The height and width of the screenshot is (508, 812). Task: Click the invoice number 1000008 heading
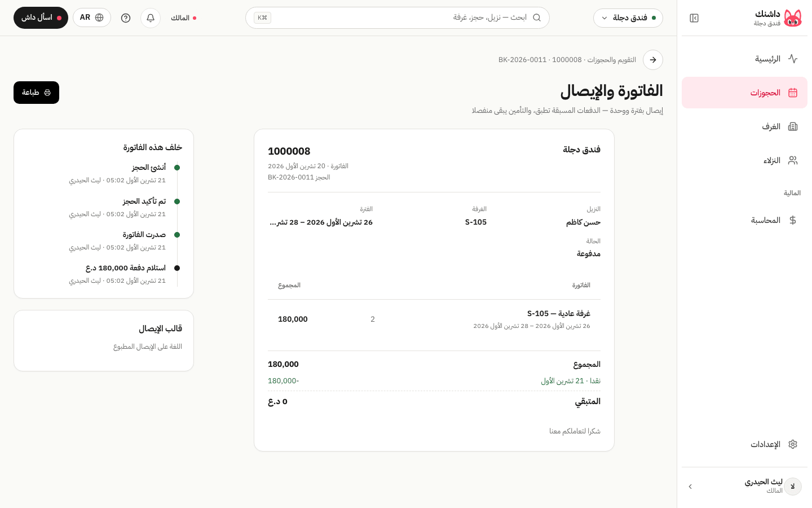289,151
